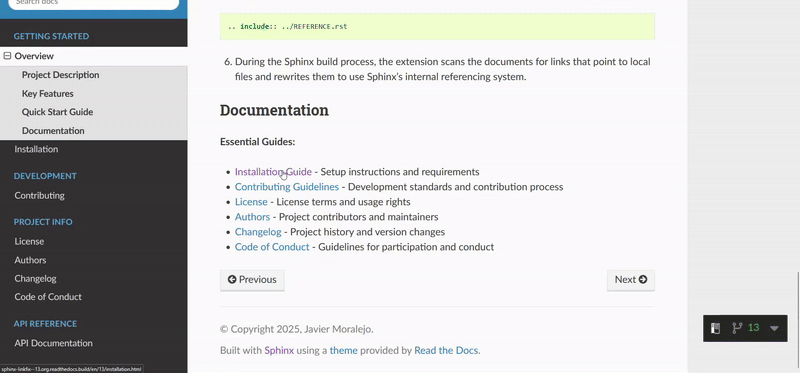
Task: Follow the Contributing Guidelines link
Action: (287, 187)
